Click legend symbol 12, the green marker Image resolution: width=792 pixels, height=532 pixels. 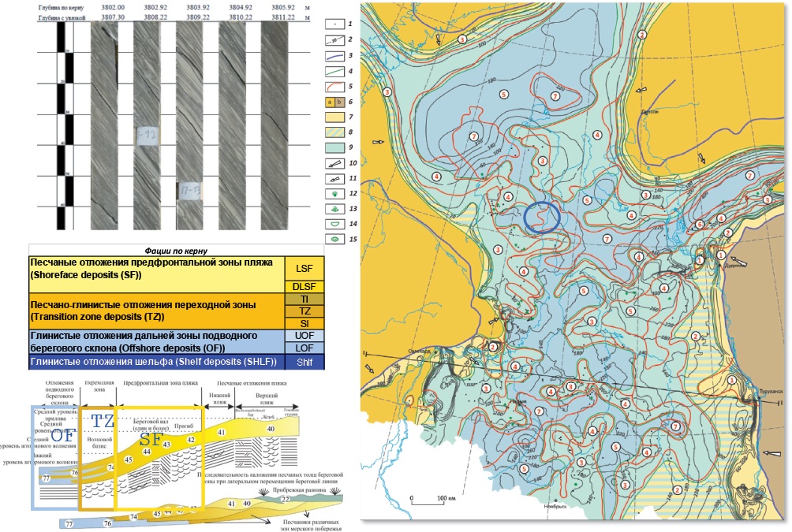(x=333, y=192)
